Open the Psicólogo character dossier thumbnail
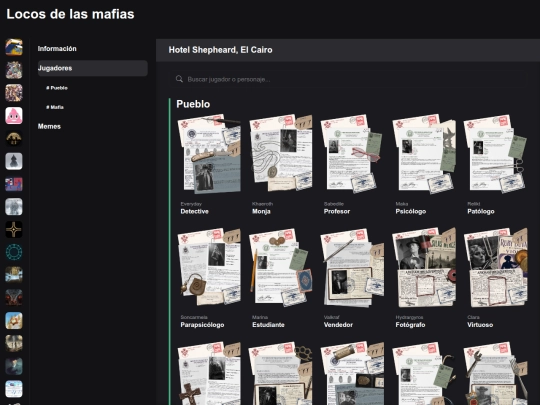540x405 pixels. click(x=424, y=154)
